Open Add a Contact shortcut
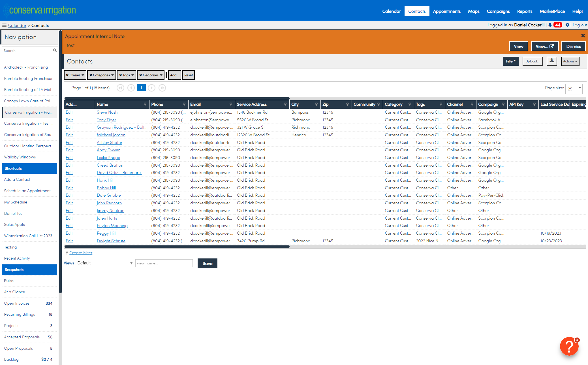The image size is (588, 365). point(29,179)
